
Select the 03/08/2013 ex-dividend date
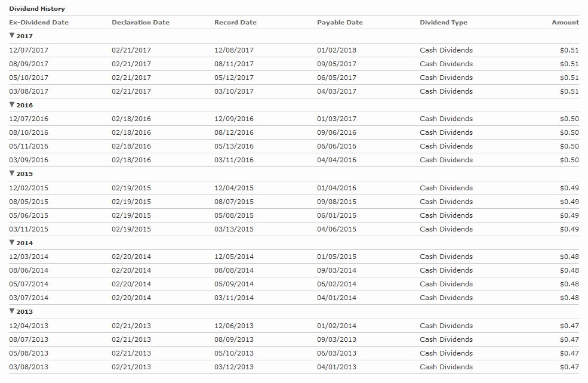[x=29, y=367]
